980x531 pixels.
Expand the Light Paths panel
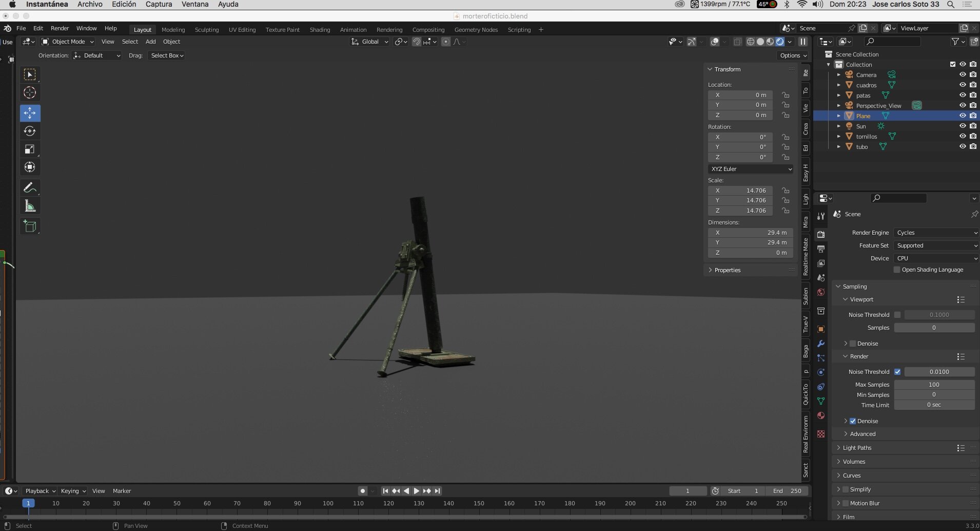pos(857,448)
